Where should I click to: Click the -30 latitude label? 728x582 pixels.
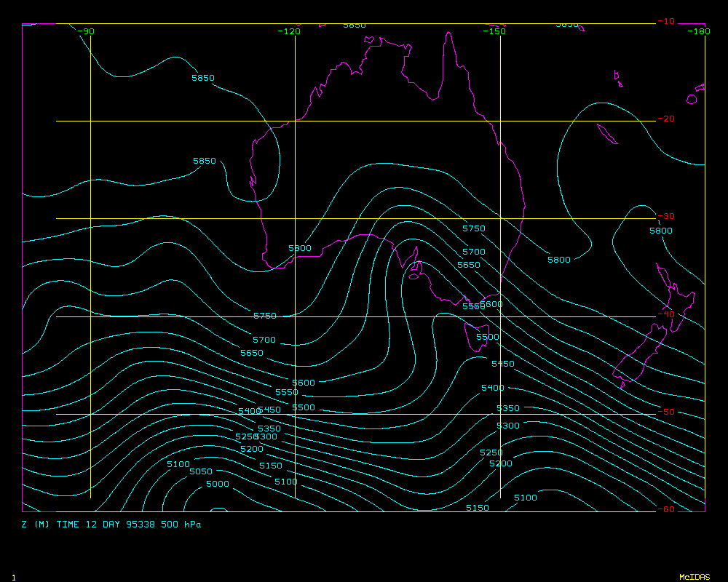[665, 217]
